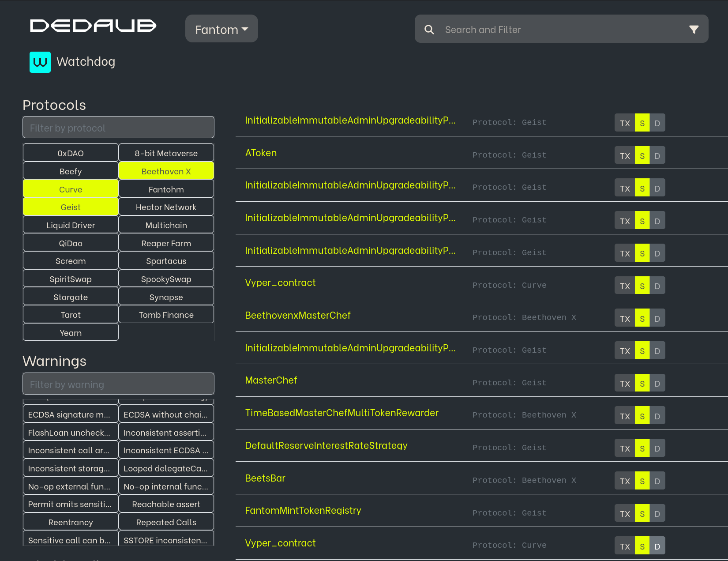Select the No-op external function warning
728x561 pixels.
[x=71, y=486]
